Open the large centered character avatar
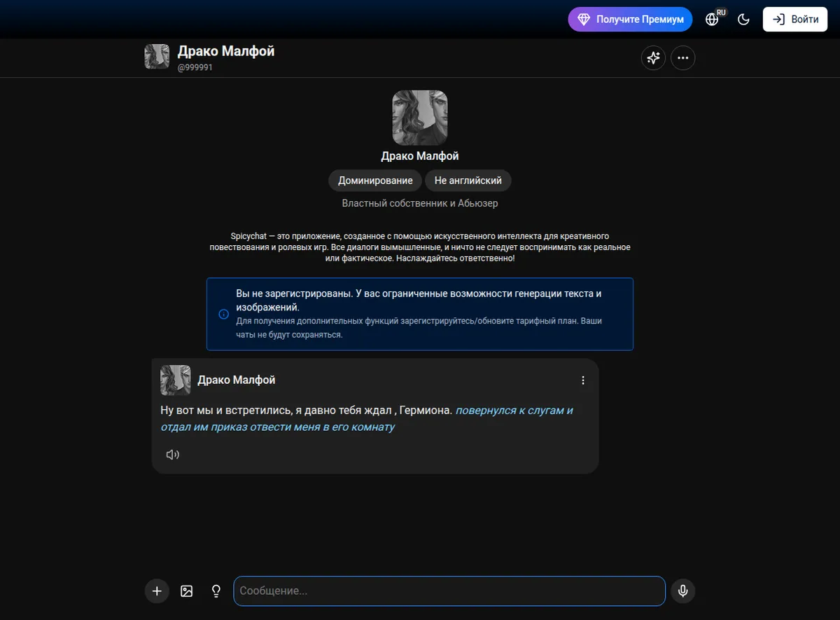The width and height of the screenshot is (840, 620). click(x=420, y=118)
